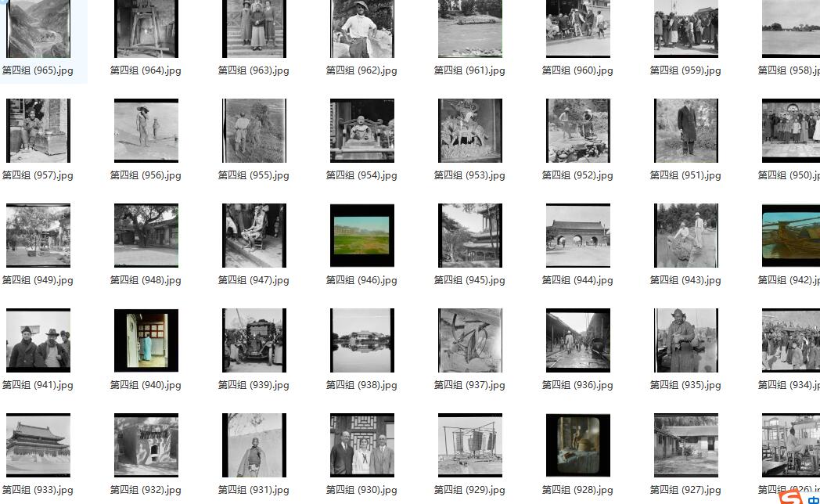Select image 第四组 (962).jpg with man in hat
Screen dimensions: 820x504
point(362,30)
